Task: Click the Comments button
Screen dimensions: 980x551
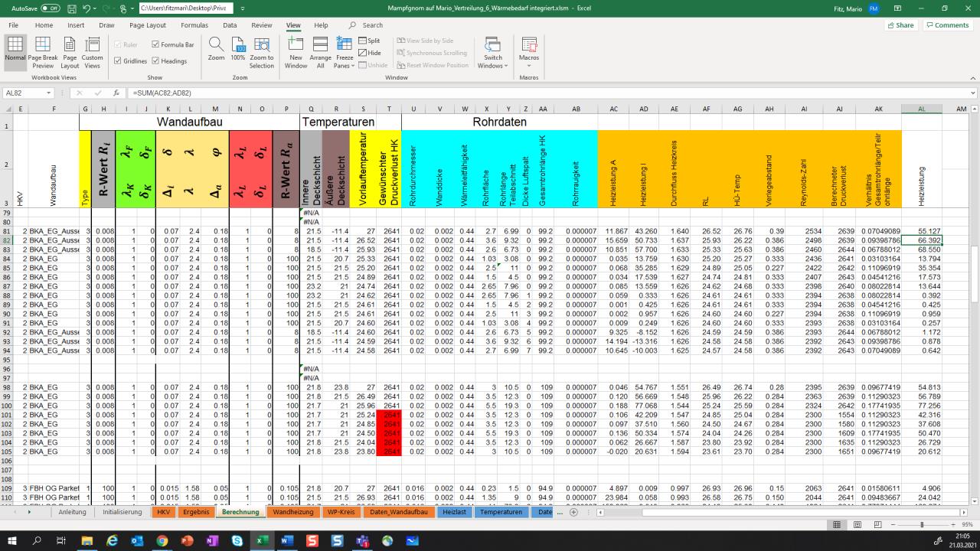Action: click(947, 25)
